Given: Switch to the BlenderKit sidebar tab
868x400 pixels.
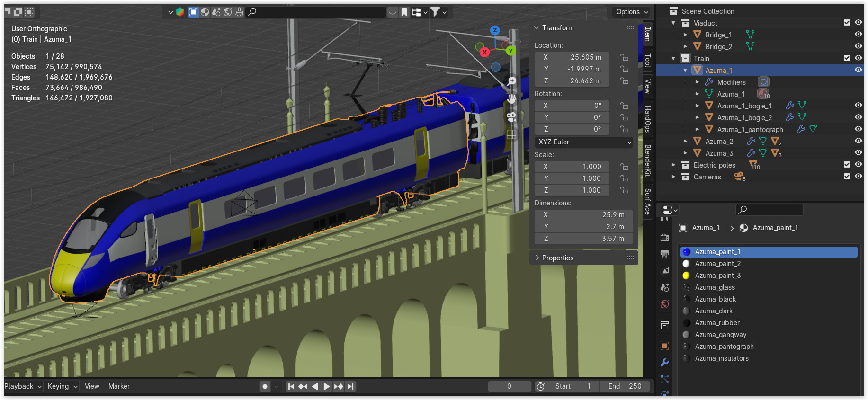Looking at the screenshot, I should click(647, 160).
